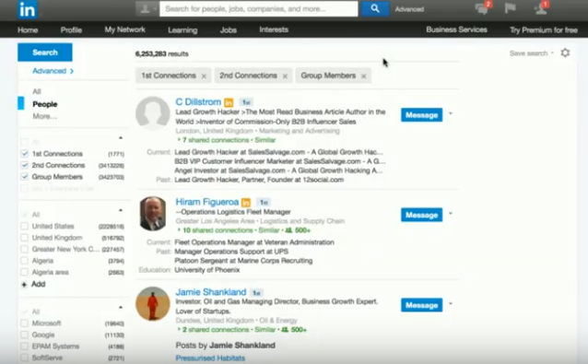The width and height of the screenshot is (588, 364).
Task: Open dropdown arrow beside C Dillstrom's Message
Action: click(x=451, y=113)
